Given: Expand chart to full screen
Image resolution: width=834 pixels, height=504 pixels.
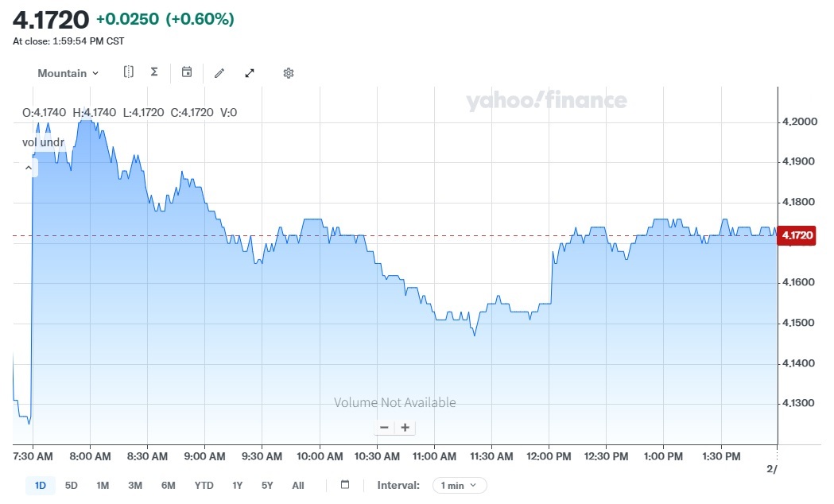Looking at the screenshot, I should click(x=250, y=73).
